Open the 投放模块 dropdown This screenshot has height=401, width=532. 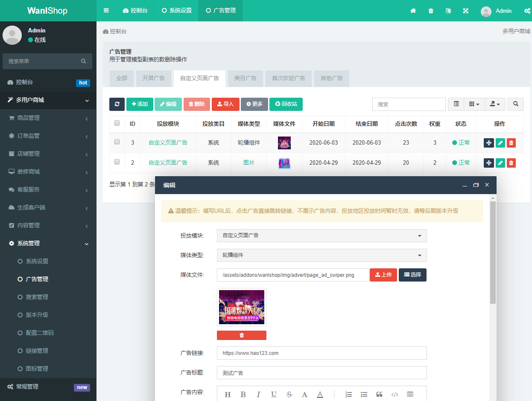[x=322, y=235]
